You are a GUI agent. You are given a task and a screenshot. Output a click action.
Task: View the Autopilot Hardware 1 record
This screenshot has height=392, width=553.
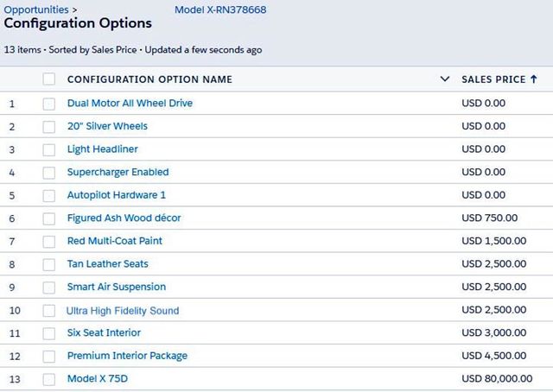[x=117, y=195]
